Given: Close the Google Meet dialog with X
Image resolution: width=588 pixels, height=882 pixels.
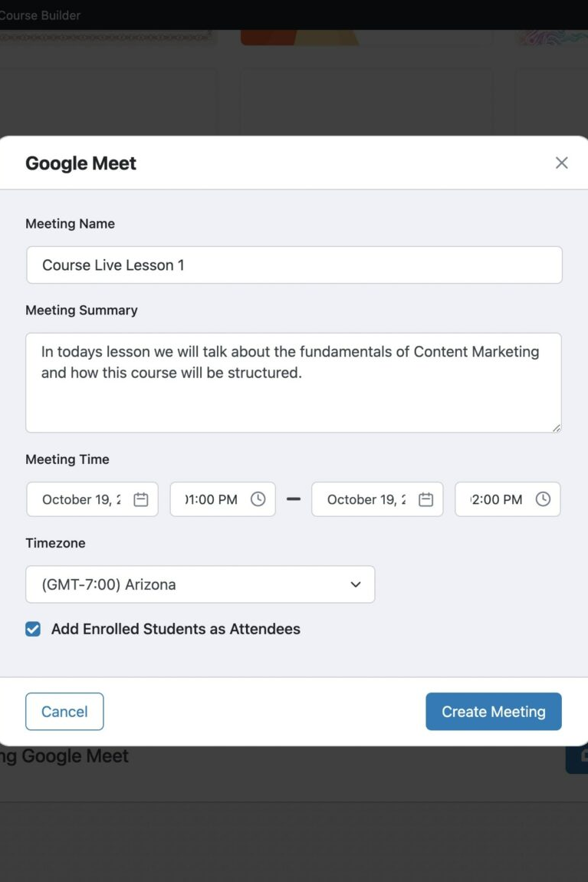Looking at the screenshot, I should pyautogui.click(x=562, y=163).
